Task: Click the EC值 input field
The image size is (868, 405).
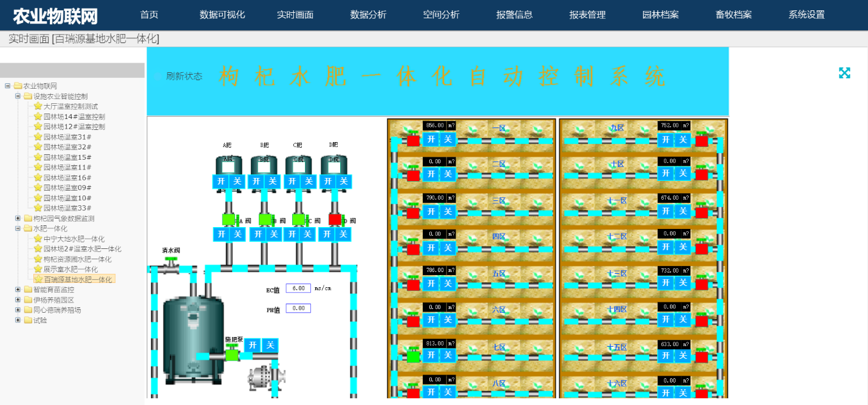Action: (298, 288)
